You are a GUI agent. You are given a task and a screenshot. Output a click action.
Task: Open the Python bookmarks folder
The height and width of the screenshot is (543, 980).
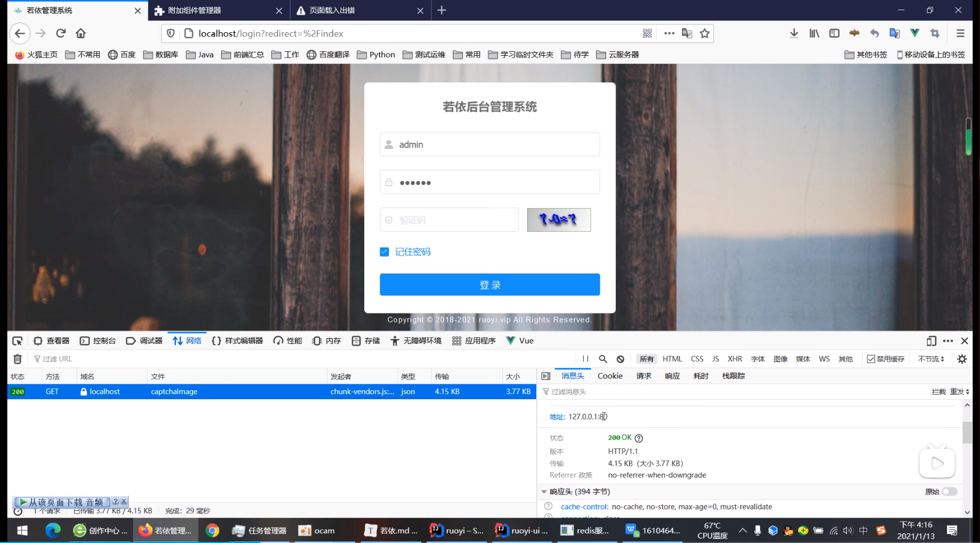376,55
